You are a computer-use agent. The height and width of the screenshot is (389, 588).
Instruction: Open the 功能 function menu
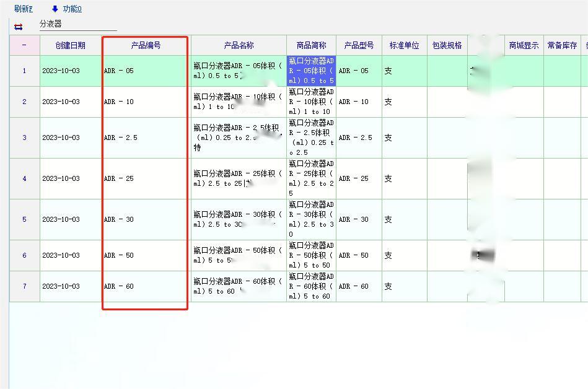coord(72,9)
